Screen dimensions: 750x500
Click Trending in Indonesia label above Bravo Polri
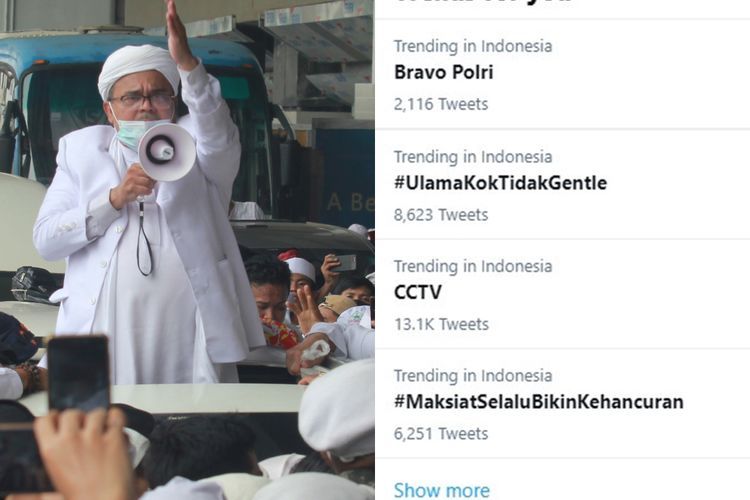click(473, 46)
